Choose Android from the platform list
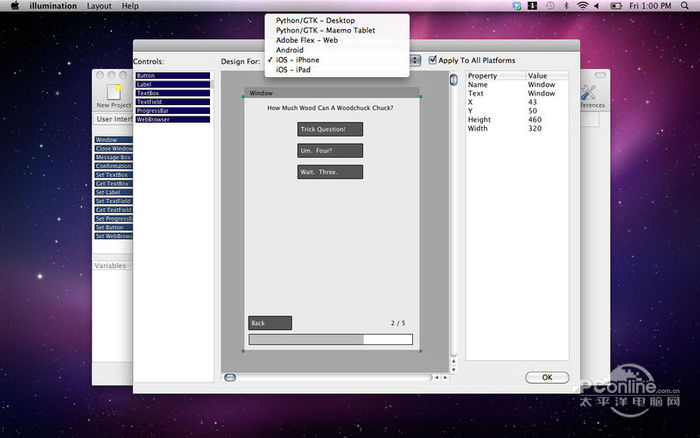700x438 pixels. (290, 50)
